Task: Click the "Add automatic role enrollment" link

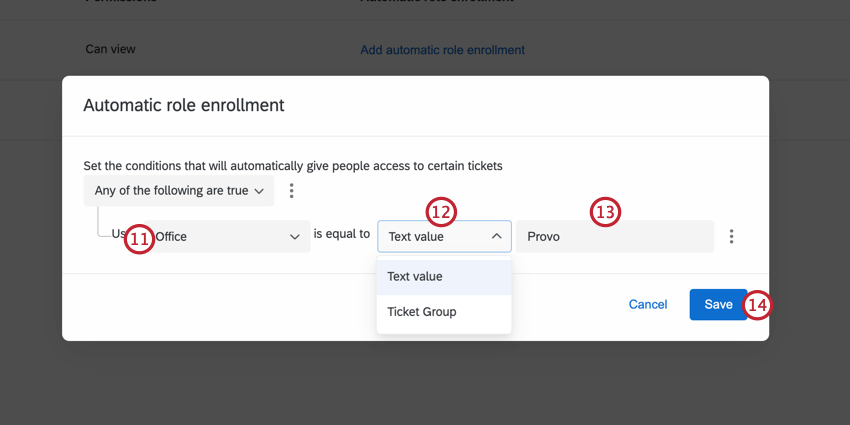Action: coord(442,50)
